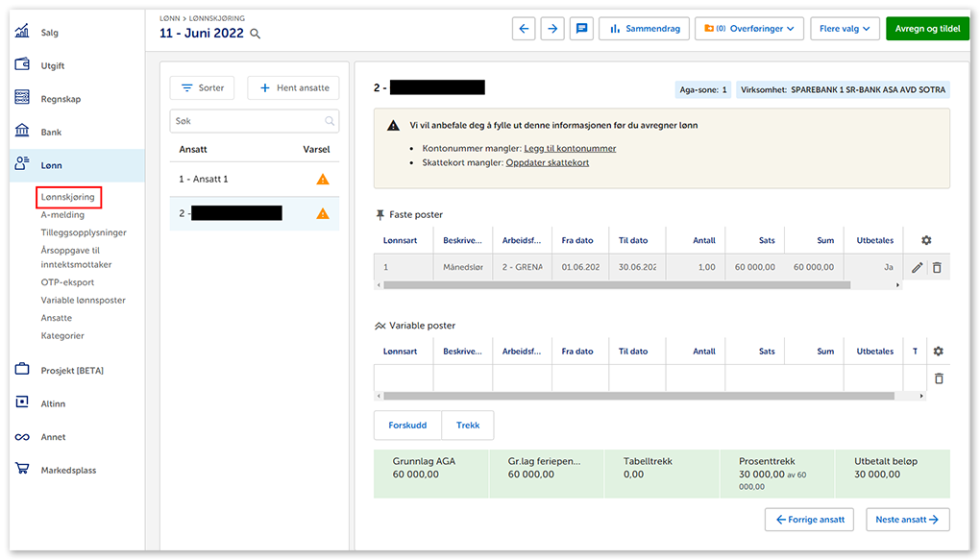Viewport: 980px width, 560px height.
Task: Open the Sorter employee list options
Action: [202, 87]
